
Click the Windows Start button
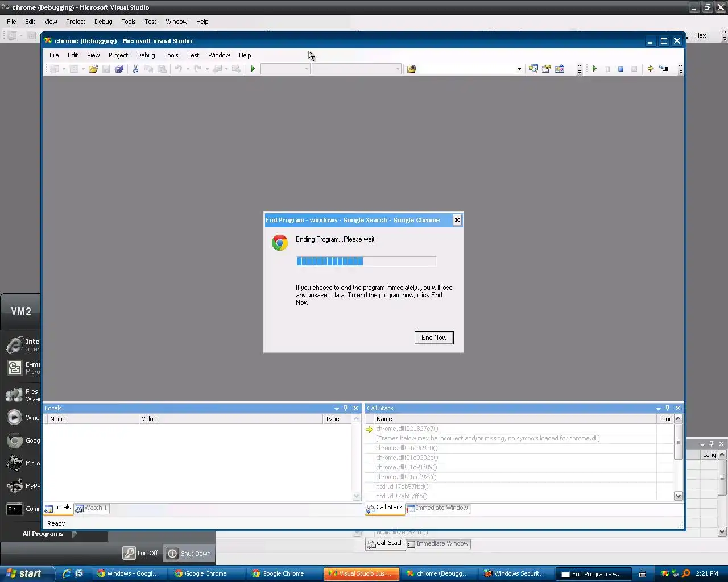coord(27,573)
